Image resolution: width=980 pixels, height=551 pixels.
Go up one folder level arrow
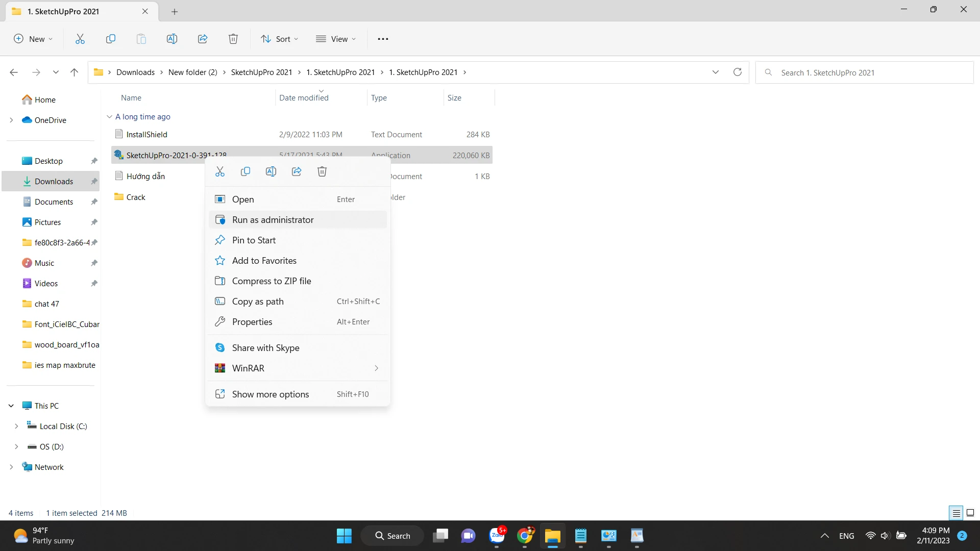coord(74,72)
